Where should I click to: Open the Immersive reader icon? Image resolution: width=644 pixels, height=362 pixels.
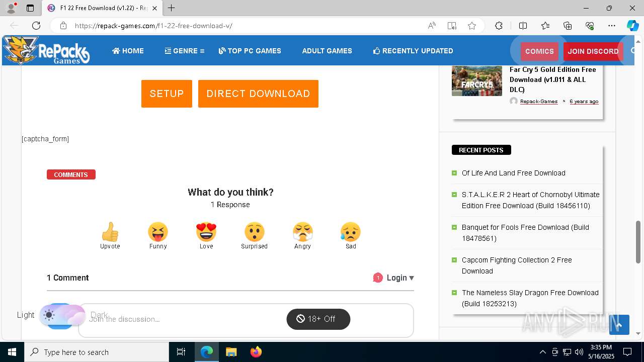(452, 26)
